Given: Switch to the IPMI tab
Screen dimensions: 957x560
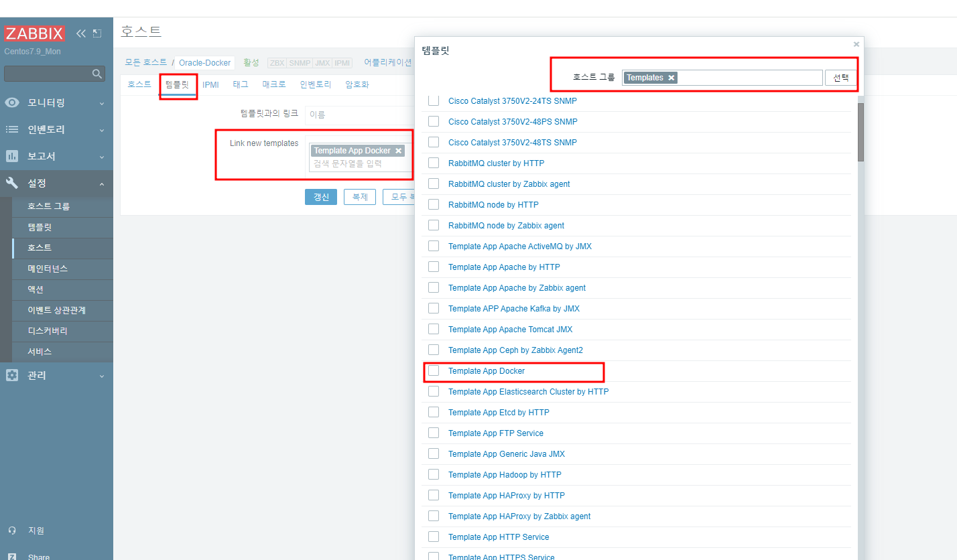Looking at the screenshot, I should coord(211,84).
